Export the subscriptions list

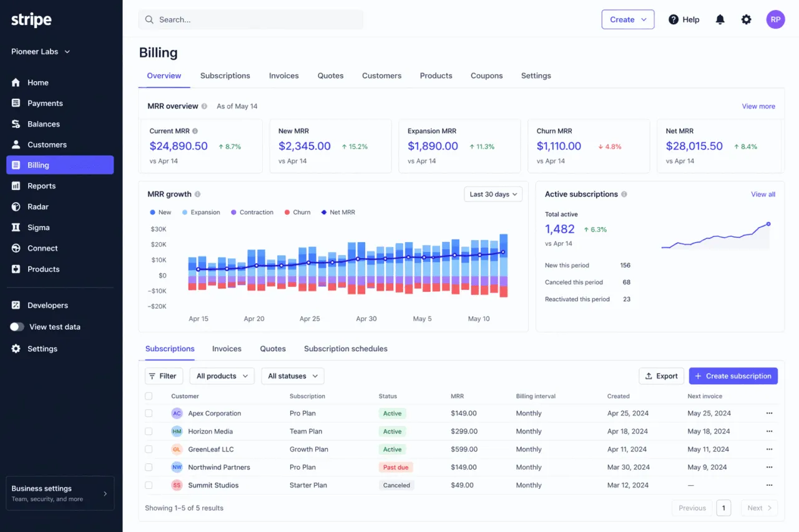(662, 376)
